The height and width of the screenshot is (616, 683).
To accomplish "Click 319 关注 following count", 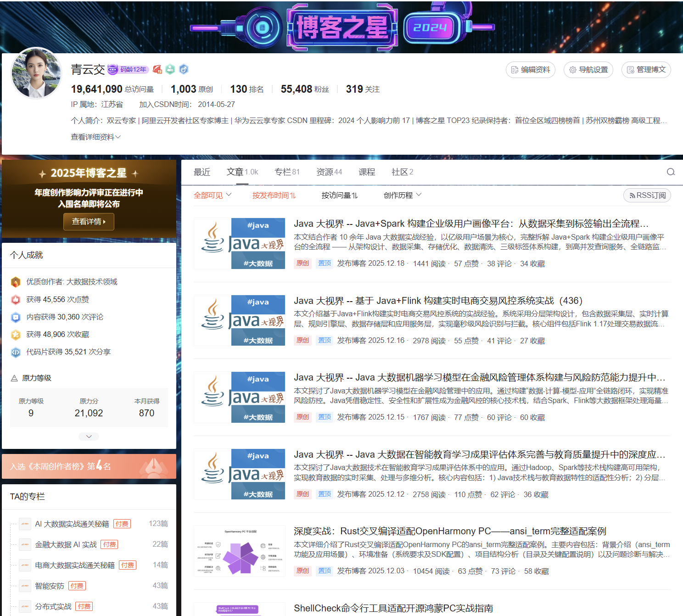I will point(363,89).
